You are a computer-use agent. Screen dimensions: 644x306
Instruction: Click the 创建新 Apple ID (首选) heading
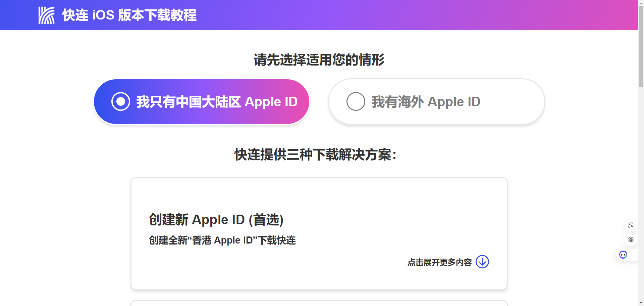(x=216, y=220)
